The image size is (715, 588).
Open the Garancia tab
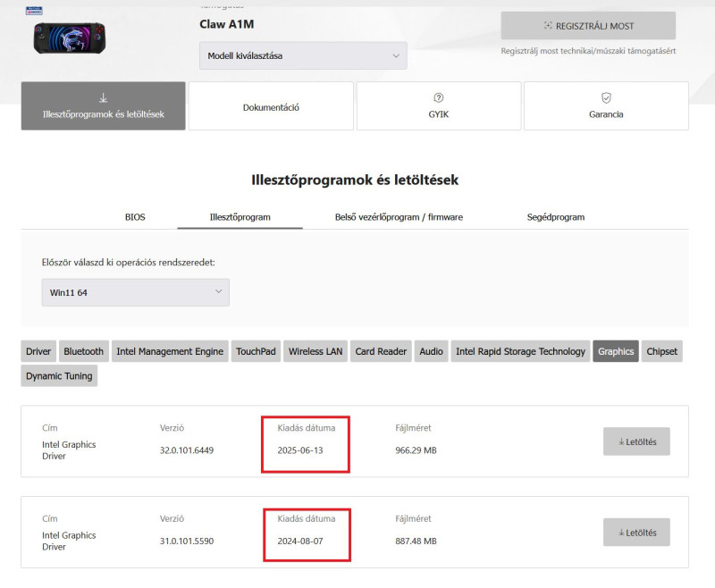click(606, 105)
